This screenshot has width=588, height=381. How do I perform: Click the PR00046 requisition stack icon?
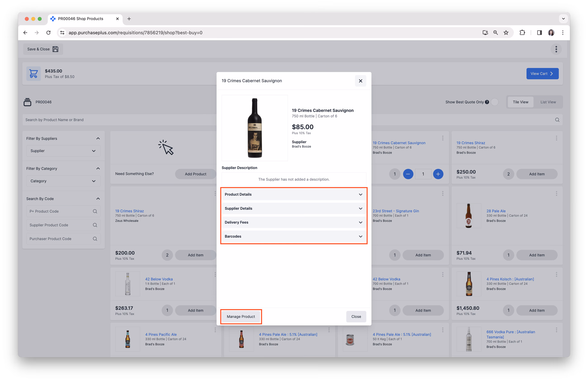27,102
